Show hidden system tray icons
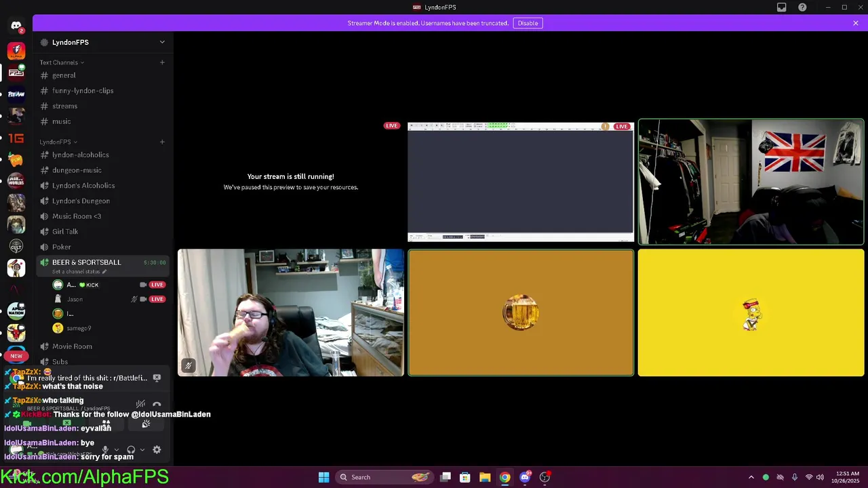868x488 pixels. [x=751, y=477]
